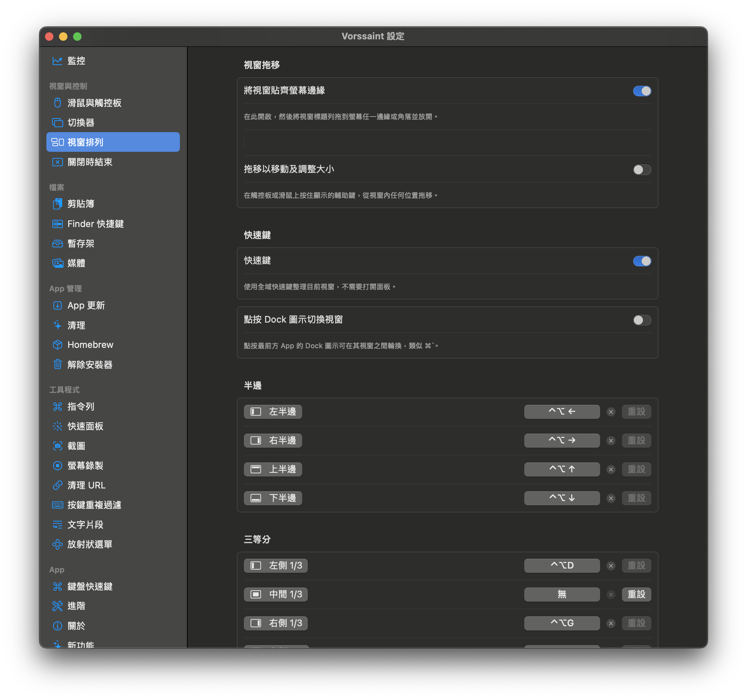Click the 放射狀選單 radial menu icon

point(57,544)
